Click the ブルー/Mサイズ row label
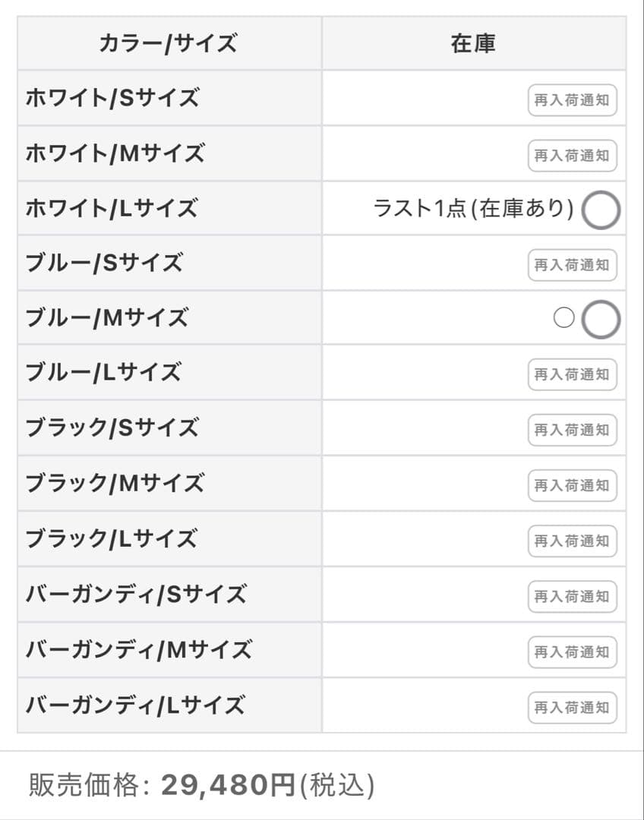The width and height of the screenshot is (644, 820). pos(107,318)
